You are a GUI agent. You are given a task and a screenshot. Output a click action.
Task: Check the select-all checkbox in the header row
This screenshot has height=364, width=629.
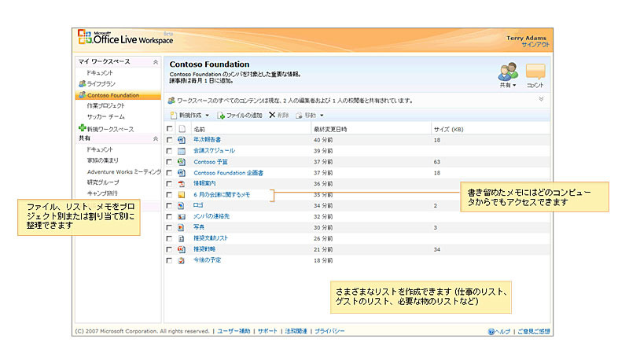[170, 128]
